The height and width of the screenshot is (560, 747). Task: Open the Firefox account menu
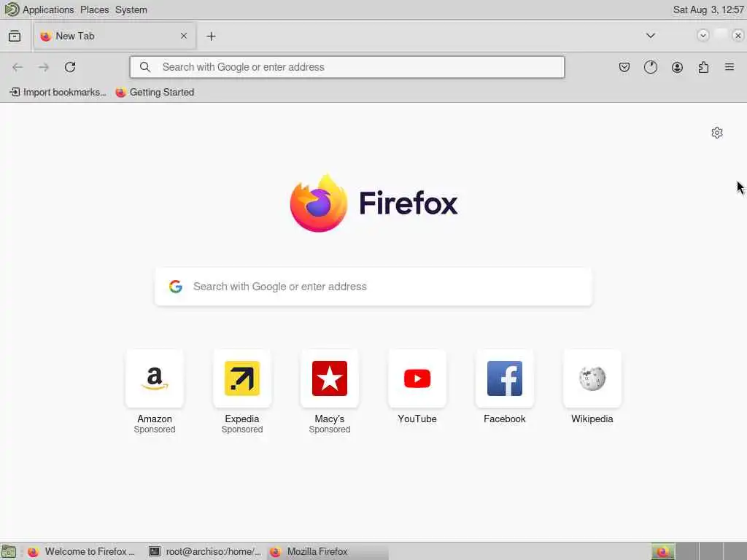click(x=677, y=67)
